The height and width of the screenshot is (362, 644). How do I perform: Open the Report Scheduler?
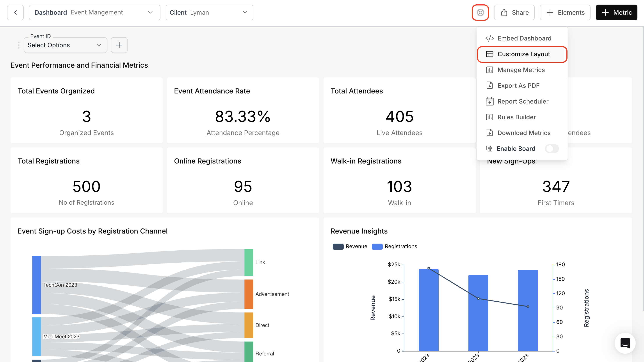523,101
